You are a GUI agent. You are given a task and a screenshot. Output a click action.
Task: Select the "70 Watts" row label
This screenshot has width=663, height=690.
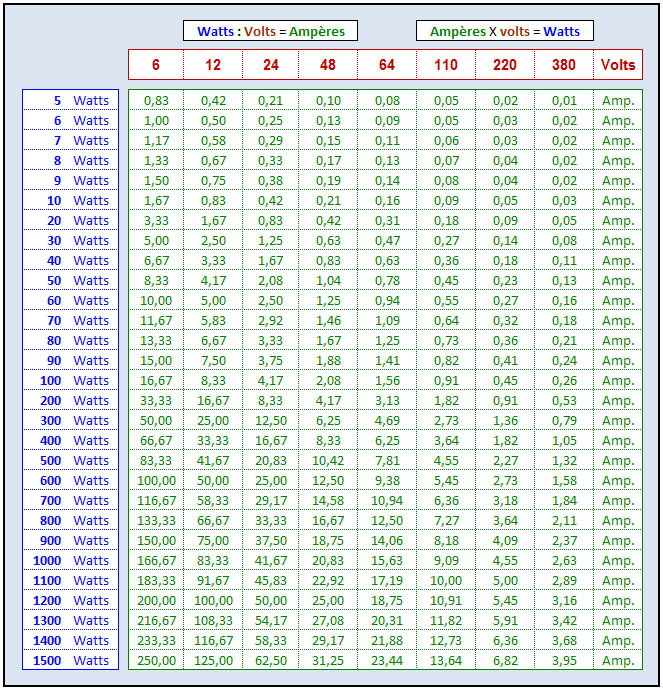70,320
